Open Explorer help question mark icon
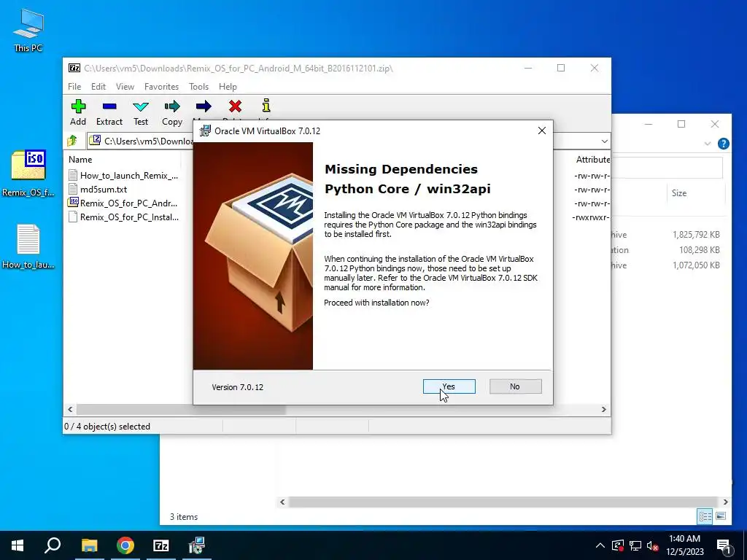This screenshot has width=747, height=560. click(723, 144)
